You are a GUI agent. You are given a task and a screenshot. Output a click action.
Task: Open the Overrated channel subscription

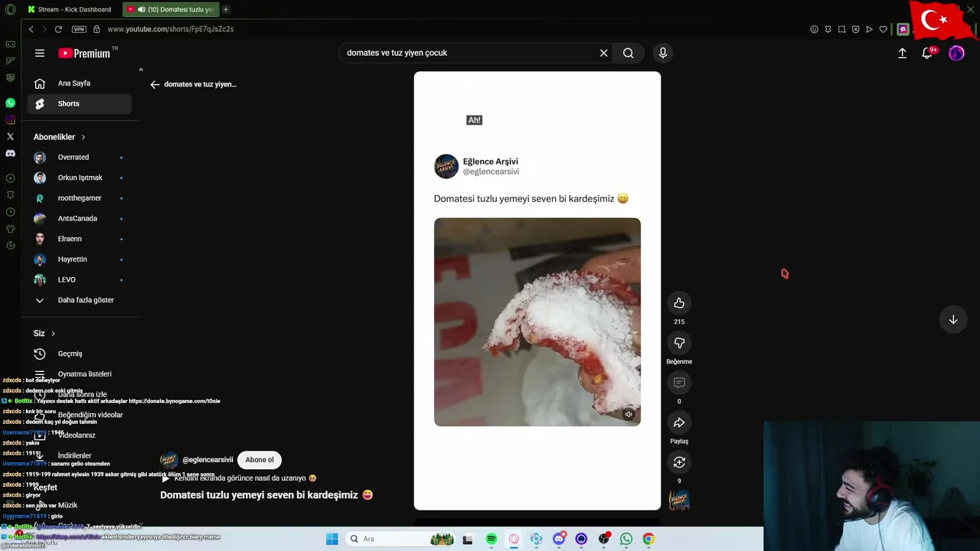(79, 157)
